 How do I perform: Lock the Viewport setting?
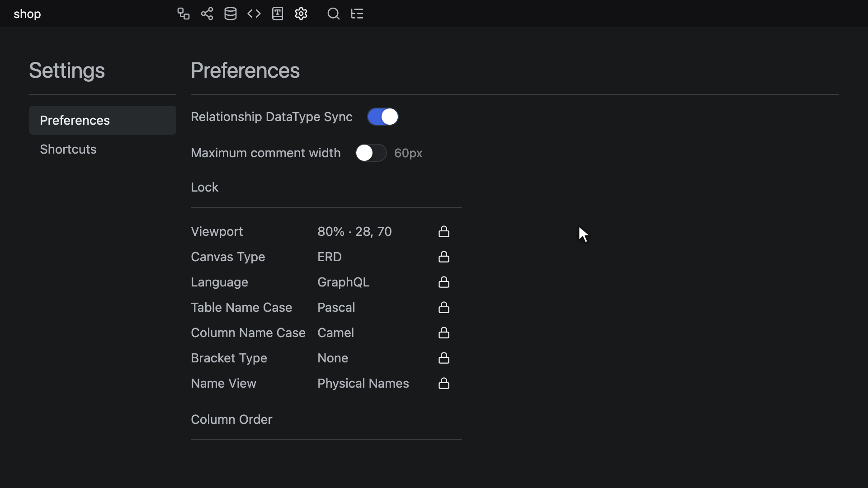[x=444, y=231]
